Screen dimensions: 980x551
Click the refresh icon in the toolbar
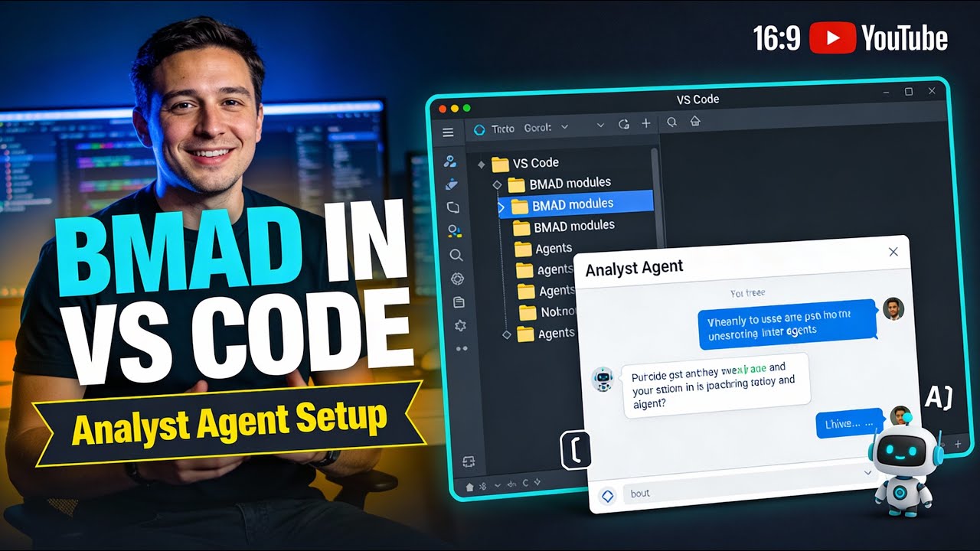[x=623, y=125]
